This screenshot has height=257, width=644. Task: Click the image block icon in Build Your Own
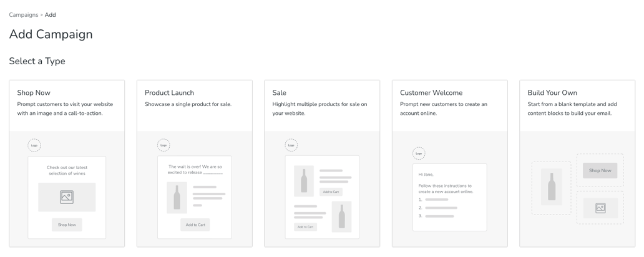[x=600, y=208]
